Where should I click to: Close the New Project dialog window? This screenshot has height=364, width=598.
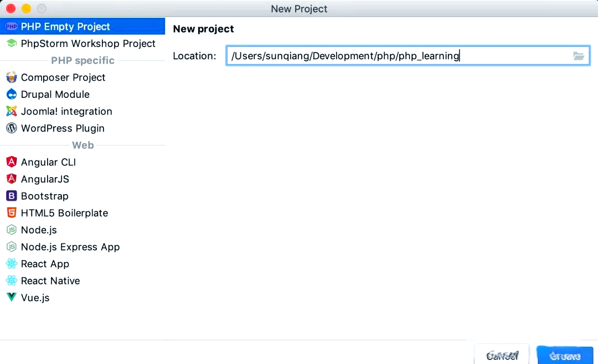tap(11, 8)
